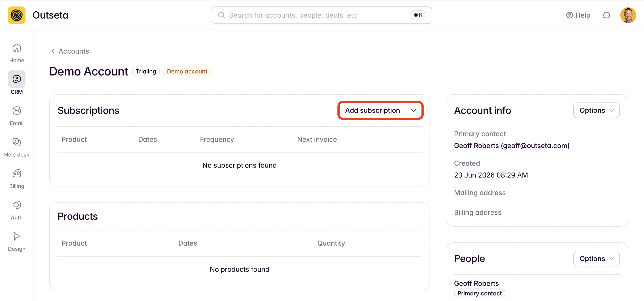The image size is (644, 301).
Task: Click the Next invoice column header
Action: [x=317, y=139]
